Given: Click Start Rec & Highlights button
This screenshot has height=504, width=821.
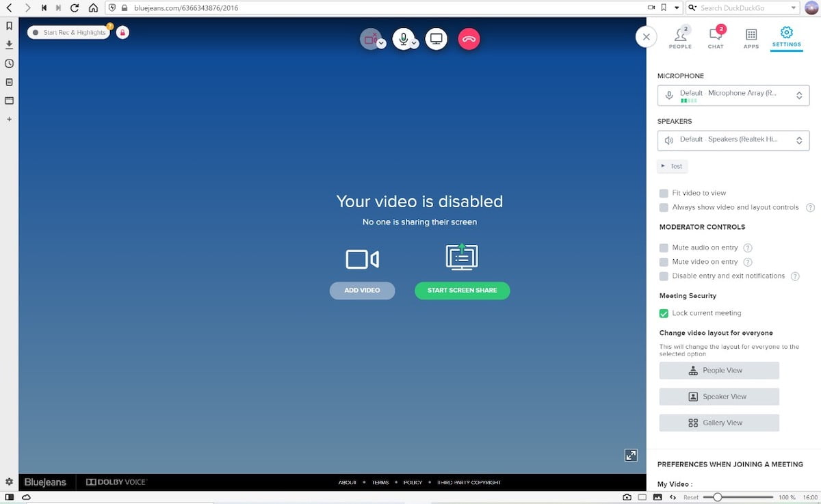Looking at the screenshot, I should pos(69,32).
